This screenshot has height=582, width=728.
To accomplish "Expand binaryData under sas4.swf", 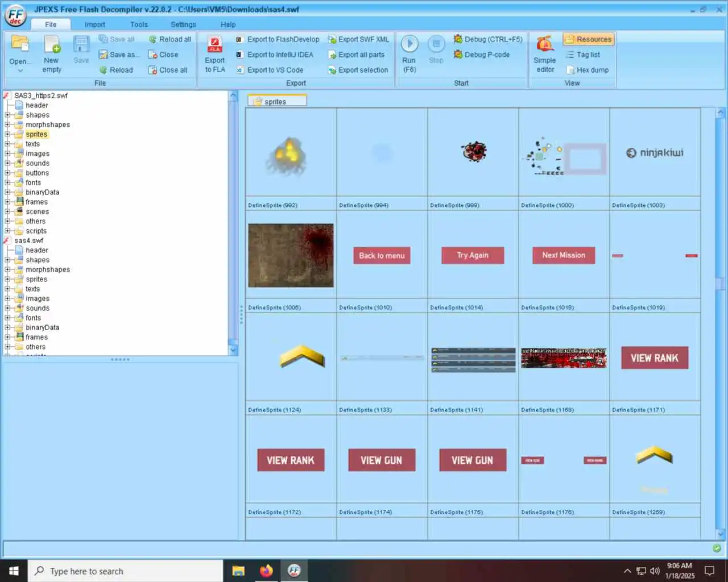I will 7,327.
